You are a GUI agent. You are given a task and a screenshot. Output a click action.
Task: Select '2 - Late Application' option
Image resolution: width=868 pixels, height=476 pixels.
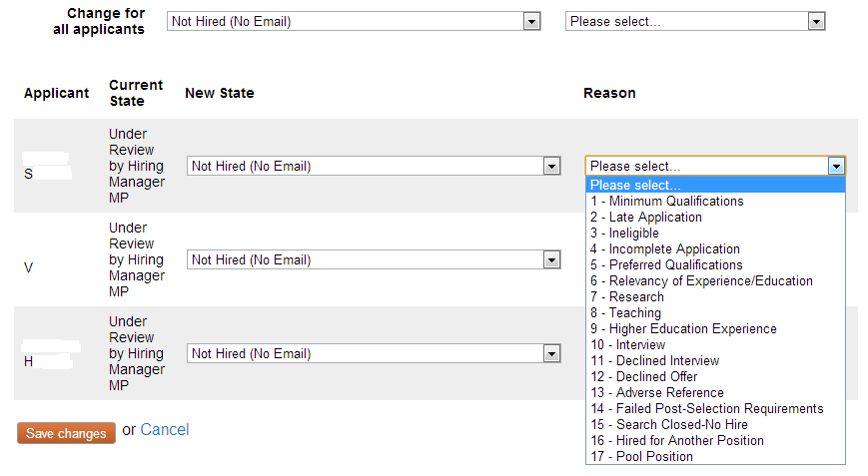(x=645, y=218)
